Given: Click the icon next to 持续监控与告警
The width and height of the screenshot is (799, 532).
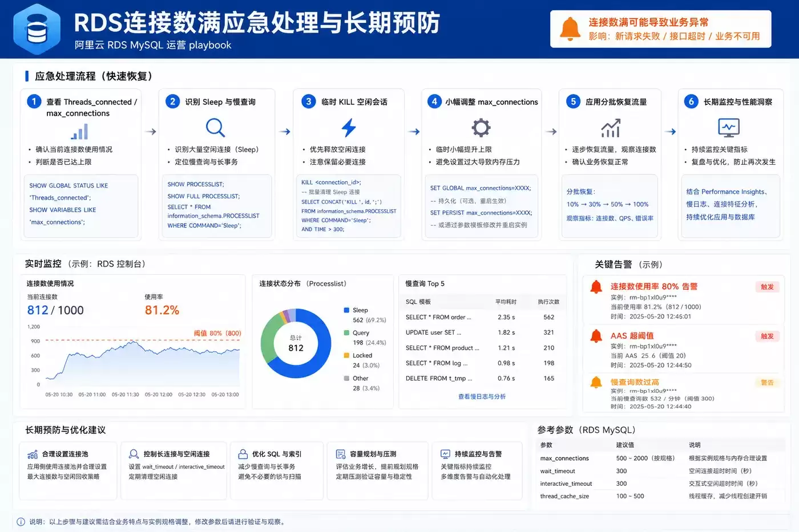Looking at the screenshot, I should (445, 454).
